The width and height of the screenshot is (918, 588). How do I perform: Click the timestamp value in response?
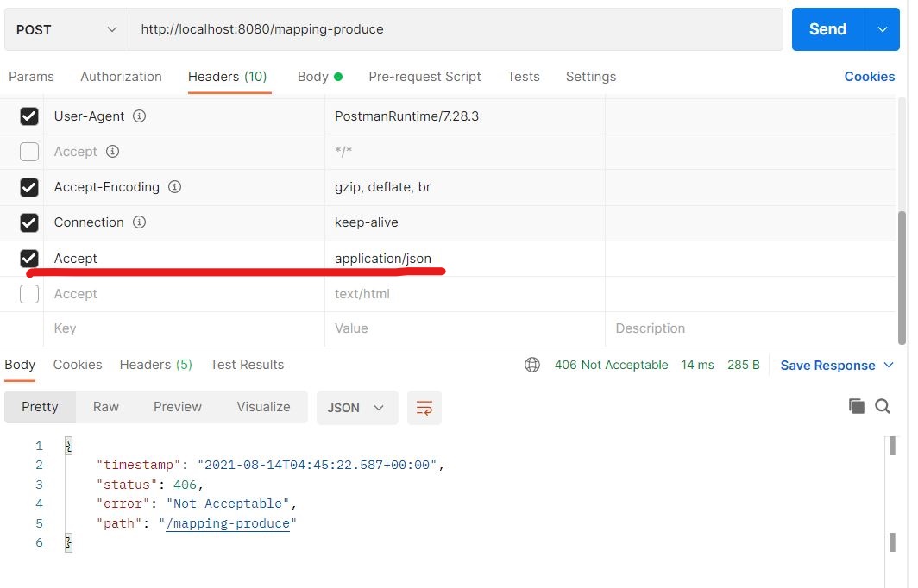tap(318, 465)
